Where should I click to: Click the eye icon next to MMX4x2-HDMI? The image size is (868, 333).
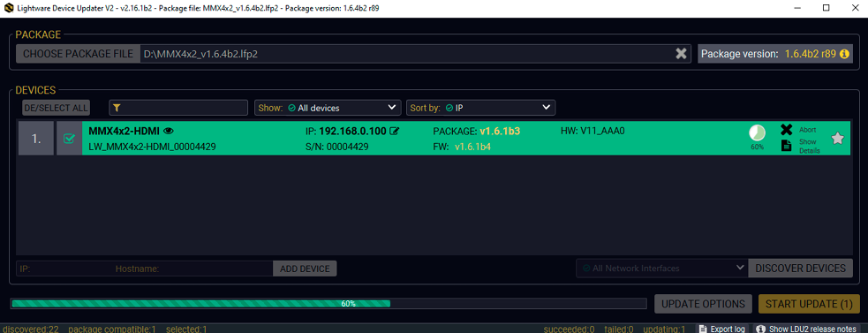pos(169,132)
